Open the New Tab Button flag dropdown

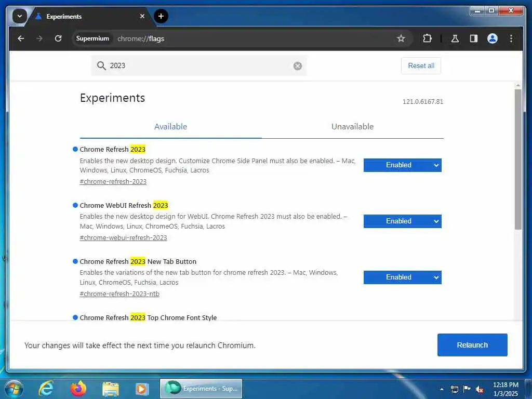[403, 277]
